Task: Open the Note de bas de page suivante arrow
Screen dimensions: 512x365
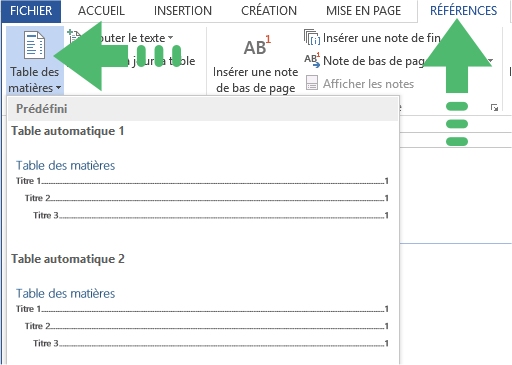Action: pos(490,61)
